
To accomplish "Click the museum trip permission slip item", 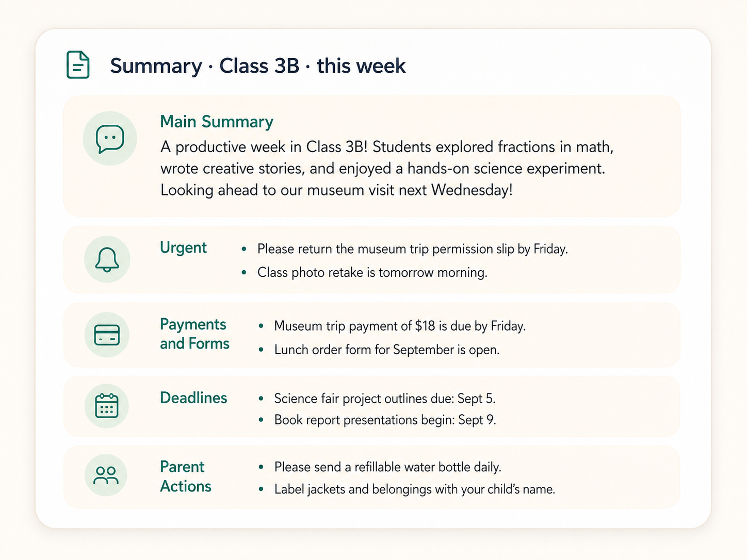I will [x=413, y=249].
